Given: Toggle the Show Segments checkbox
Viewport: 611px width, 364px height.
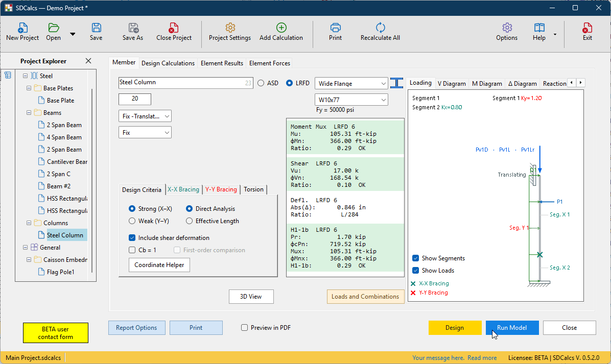Looking at the screenshot, I should click(x=416, y=258).
